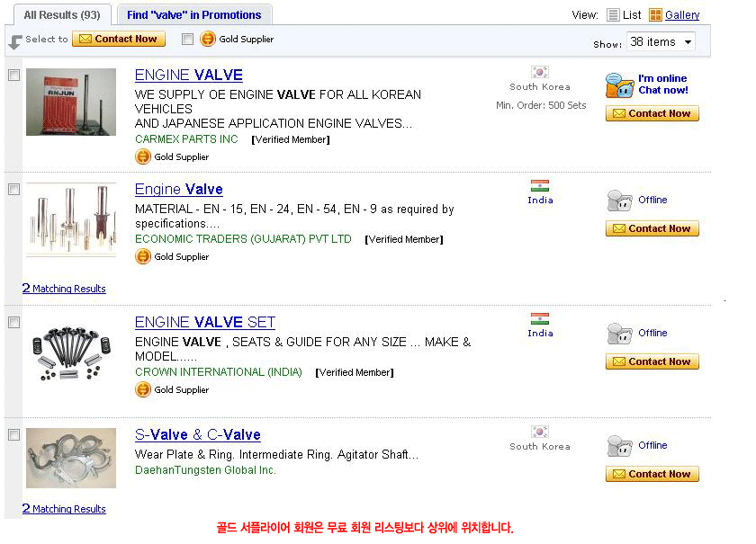Click offline chat icon for Economic Traders
Viewport: 756px width, 544px height.
click(x=619, y=201)
